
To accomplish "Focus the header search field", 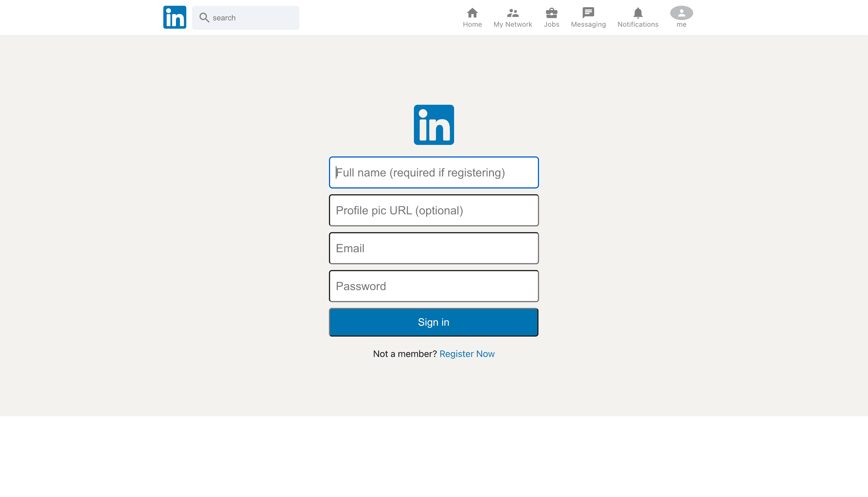I will point(245,18).
